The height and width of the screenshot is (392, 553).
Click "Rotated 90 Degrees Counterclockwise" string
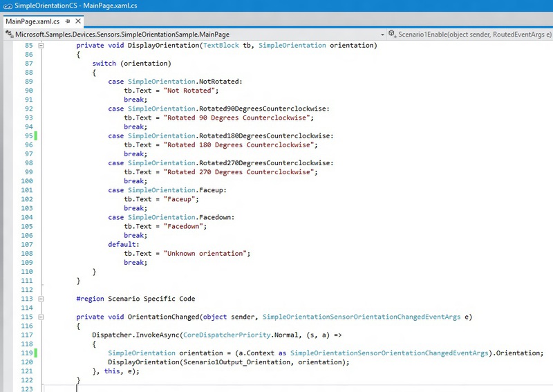click(236, 118)
